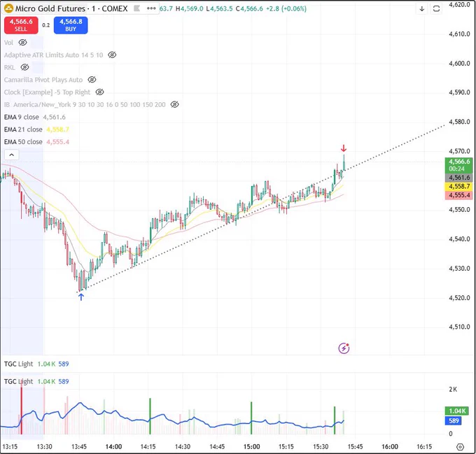Image resolution: width=476 pixels, height=454 pixels.
Task: Click the Vol indicator label
Action: [x=8, y=43]
